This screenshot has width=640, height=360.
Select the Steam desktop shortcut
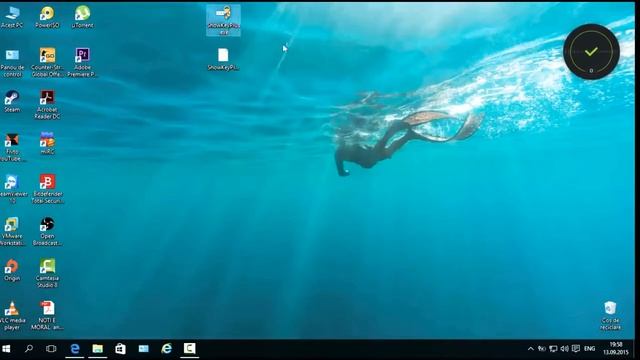coord(12,102)
